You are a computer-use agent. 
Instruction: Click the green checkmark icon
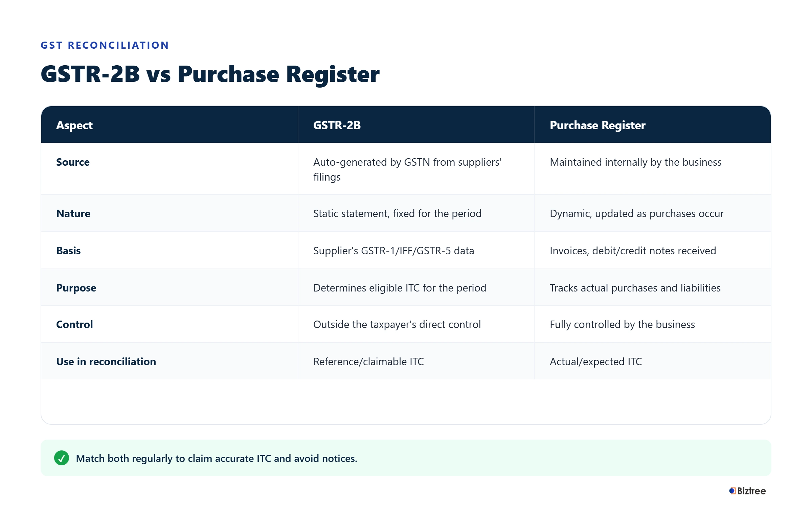62,458
